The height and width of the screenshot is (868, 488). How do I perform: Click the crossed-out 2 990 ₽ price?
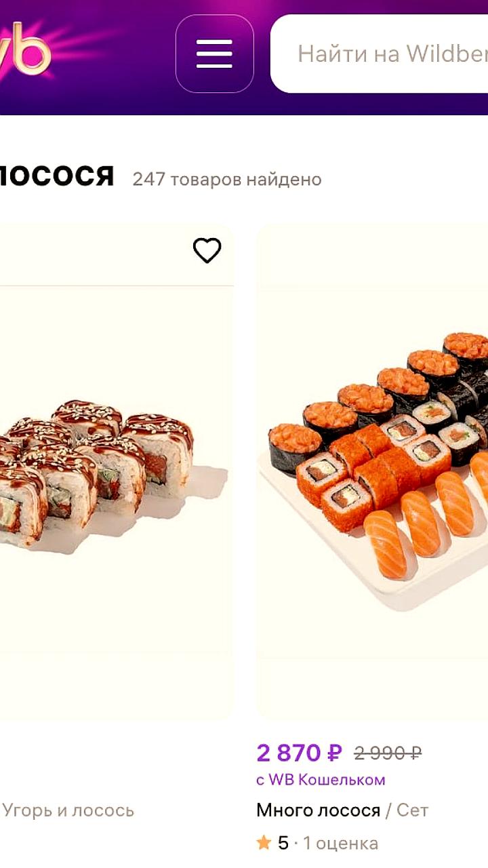388,753
